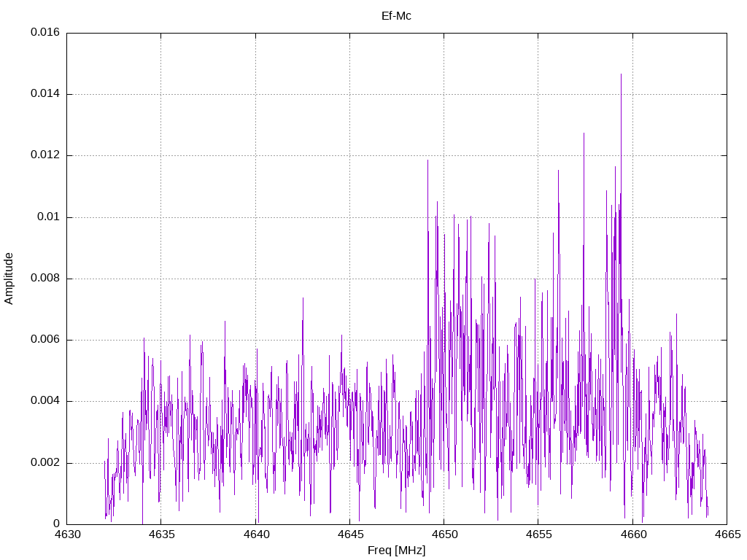Click the Amplitude axis label
The image size is (747, 560).
coord(9,279)
